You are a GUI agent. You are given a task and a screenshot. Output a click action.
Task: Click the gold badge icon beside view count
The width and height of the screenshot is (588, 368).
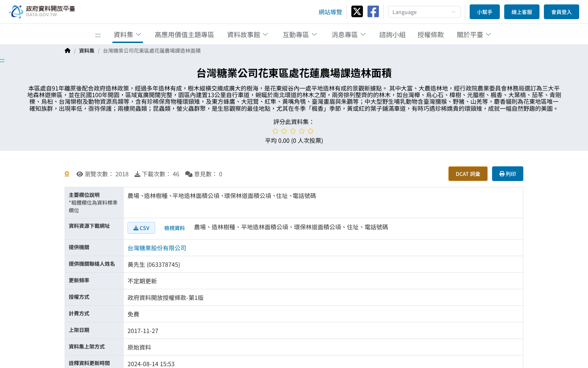point(67,174)
